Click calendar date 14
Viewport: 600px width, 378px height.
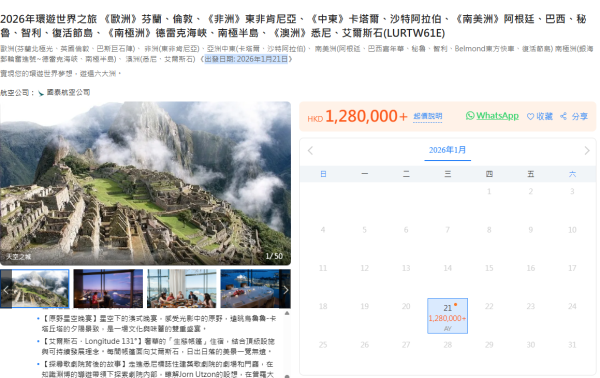[x=447, y=268]
